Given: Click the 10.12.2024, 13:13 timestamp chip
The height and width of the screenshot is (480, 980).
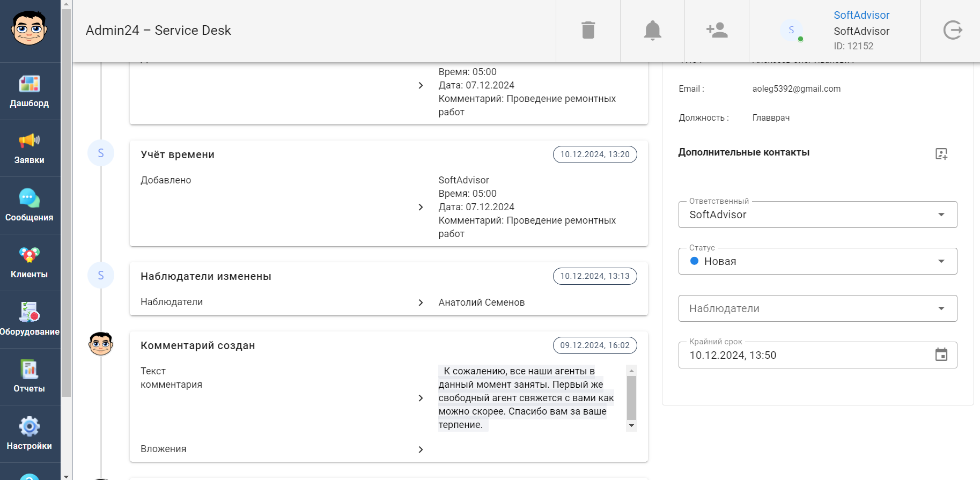Looking at the screenshot, I should click(x=595, y=276).
